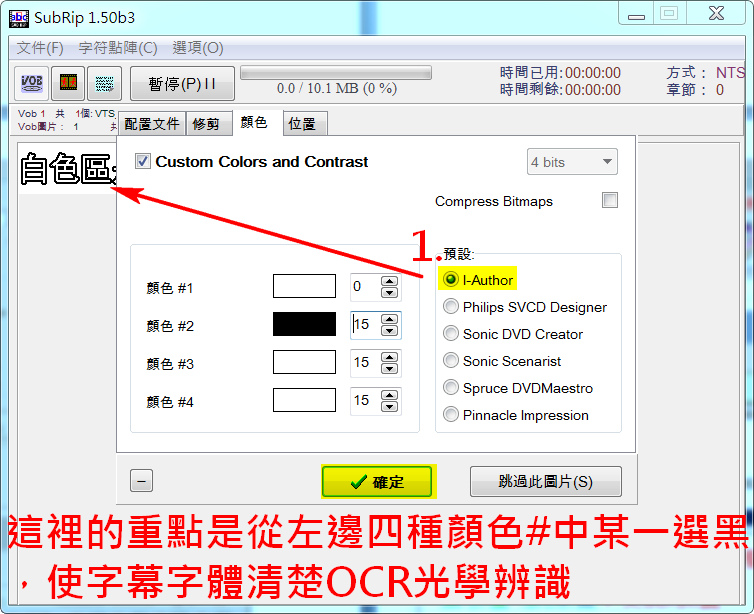Decrease 顏色 #2 contrast value
Viewport: 754px width, 614px height.
[x=390, y=330]
